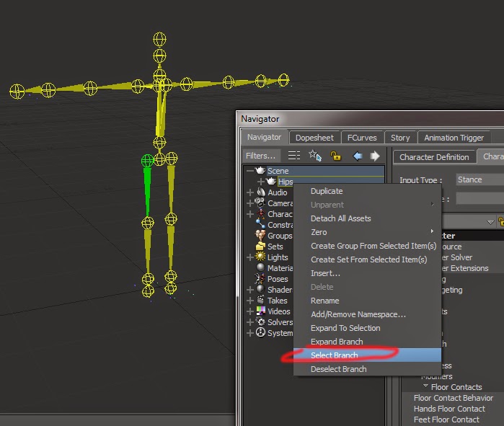This screenshot has width=504, height=426.
Task: Collapse the Floor Contacts section
Action: tap(425, 387)
